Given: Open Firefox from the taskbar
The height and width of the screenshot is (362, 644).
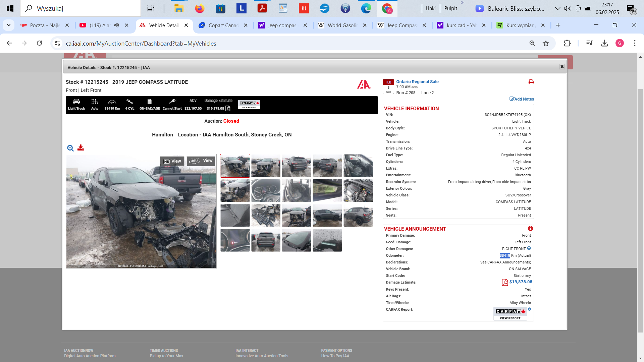Looking at the screenshot, I should click(200, 8).
